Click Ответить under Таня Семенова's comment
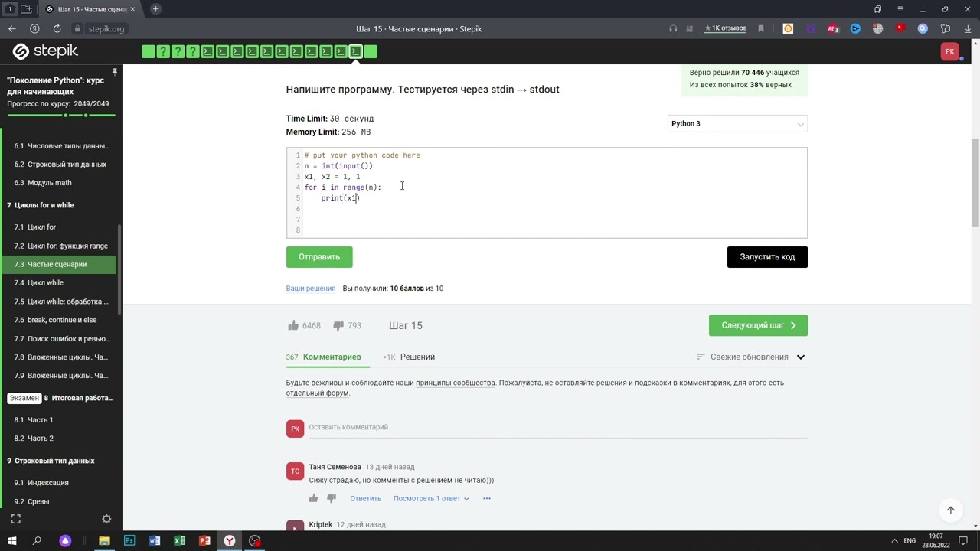Screen dimensions: 980x551 pos(365,498)
